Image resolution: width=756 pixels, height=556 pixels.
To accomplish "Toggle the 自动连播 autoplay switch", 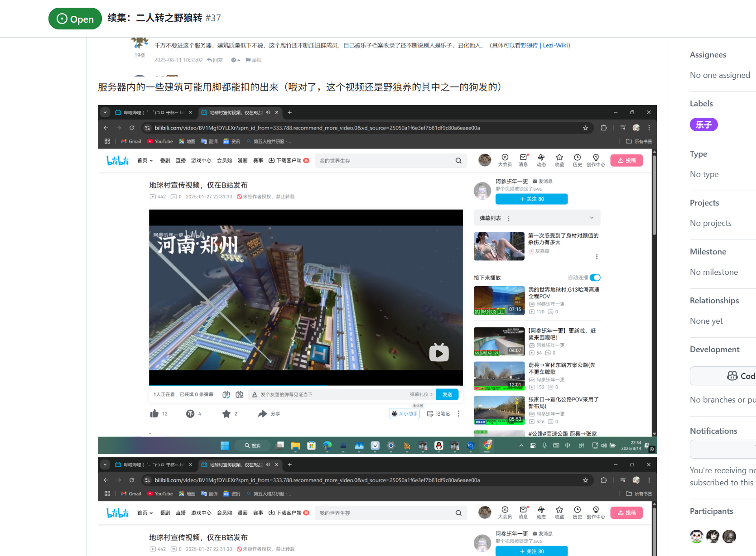I will click(595, 278).
